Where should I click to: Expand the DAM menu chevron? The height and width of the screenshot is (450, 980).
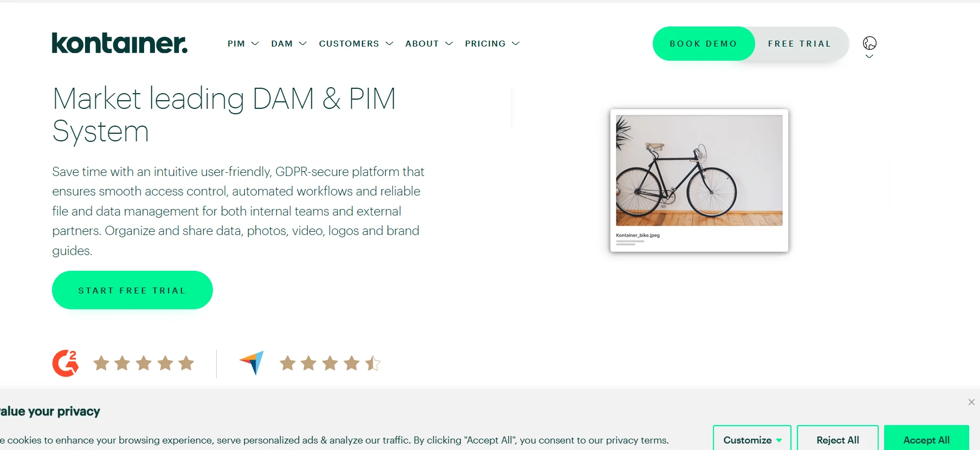[303, 43]
